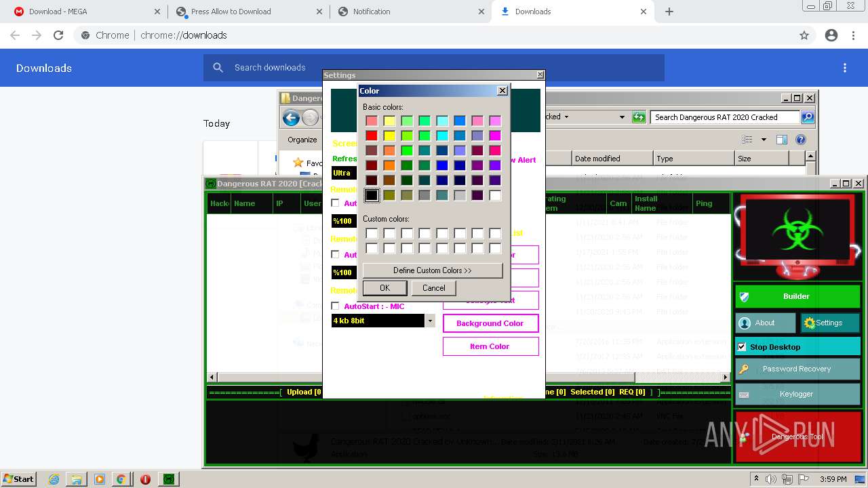The image size is (868, 488).
Task: Open Windows Explorer from the taskbar
Action: click(77, 479)
